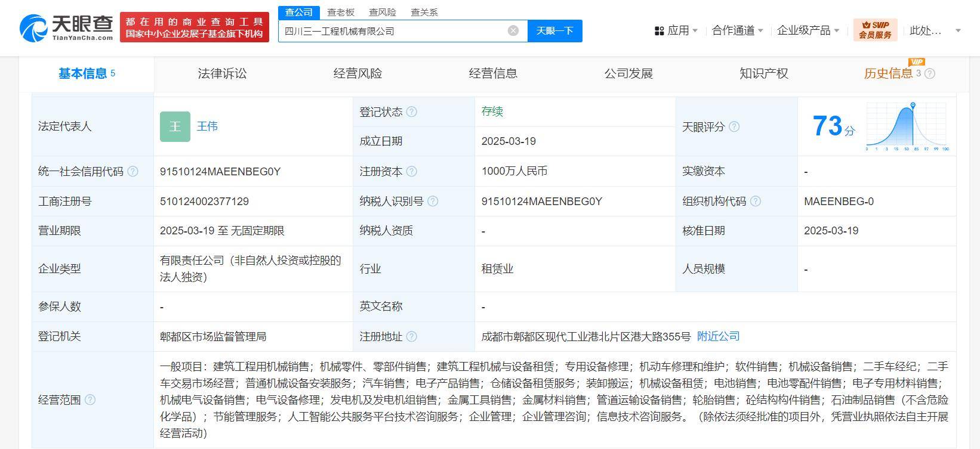Viewport: 980px width, 449px height.
Task: Open help icon next to 注册地址
Action: [412, 336]
